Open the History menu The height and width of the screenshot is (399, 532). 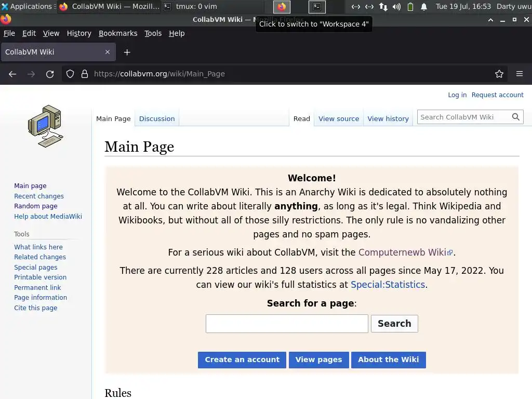pyautogui.click(x=79, y=33)
